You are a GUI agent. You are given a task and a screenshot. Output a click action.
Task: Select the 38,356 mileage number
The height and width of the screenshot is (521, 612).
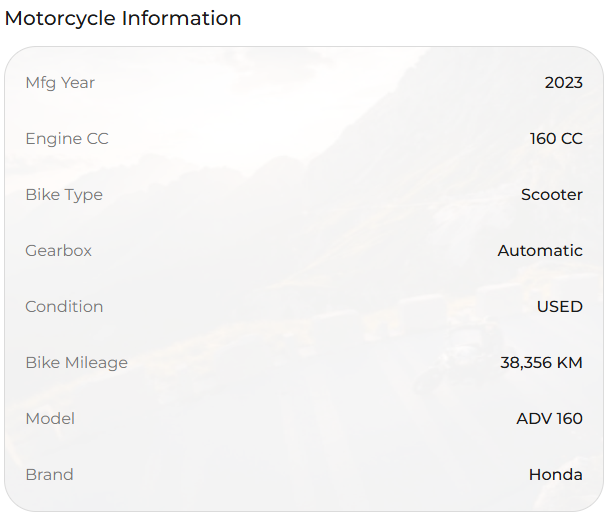point(526,363)
